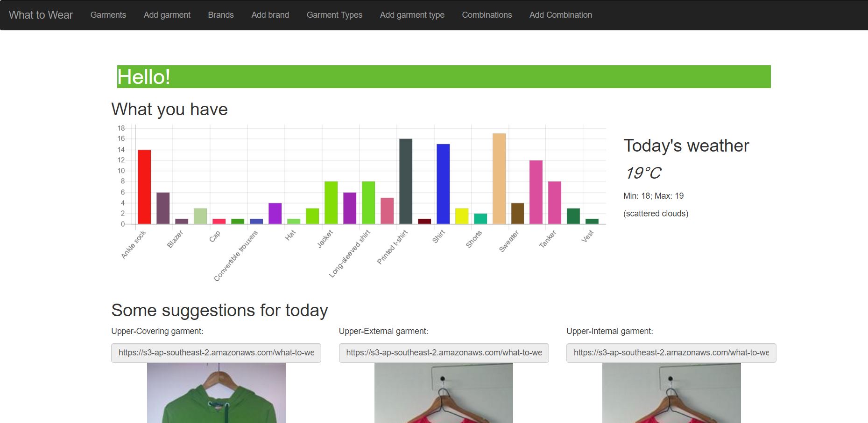Click the 'Upper-External garment:' label

(x=383, y=331)
